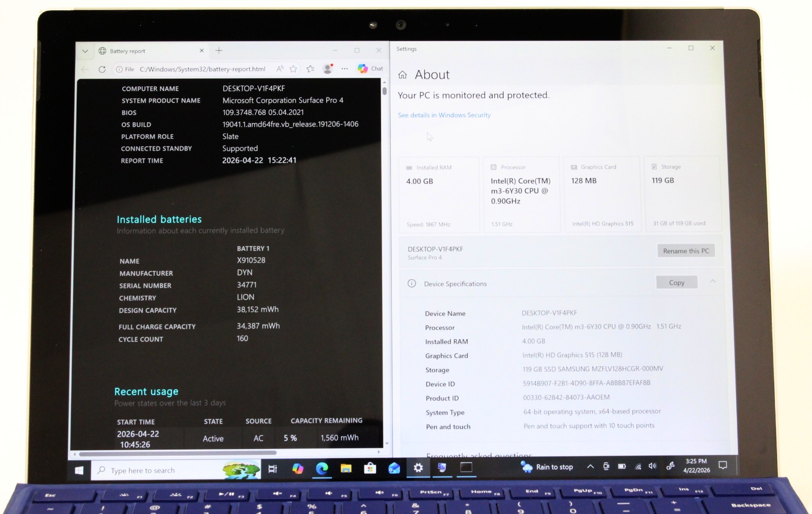Open the clock showing 3:25 PM
This screenshot has width=812, height=514.
click(696, 466)
